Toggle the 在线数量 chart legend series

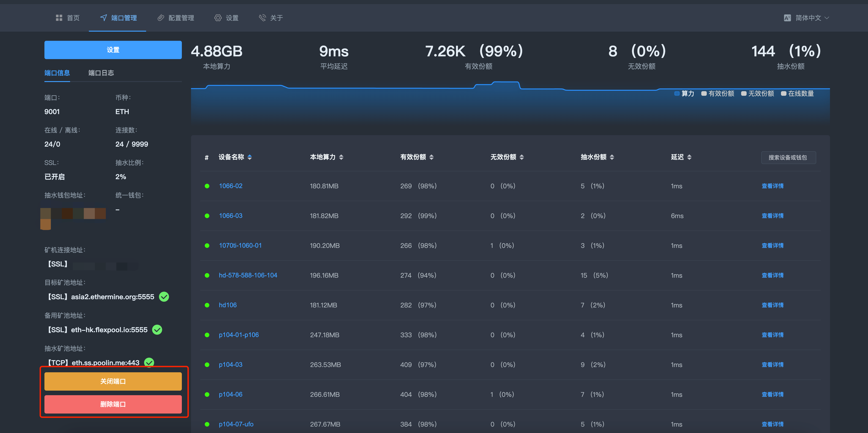[x=797, y=94]
